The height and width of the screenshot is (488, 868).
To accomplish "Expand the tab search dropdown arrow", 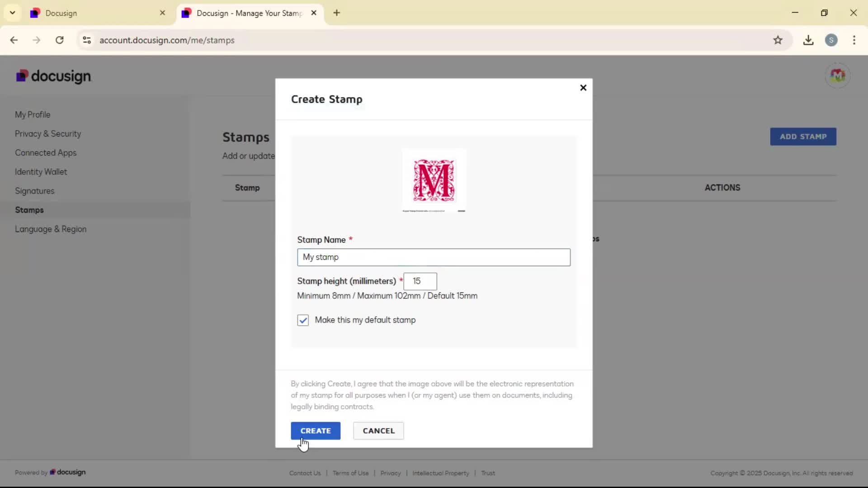I will point(13,13).
